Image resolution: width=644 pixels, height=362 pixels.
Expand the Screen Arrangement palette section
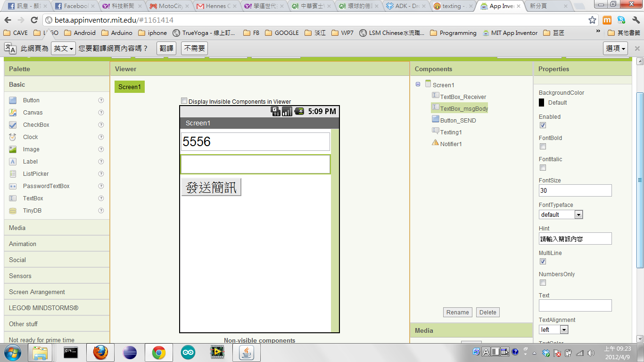tap(57, 292)
